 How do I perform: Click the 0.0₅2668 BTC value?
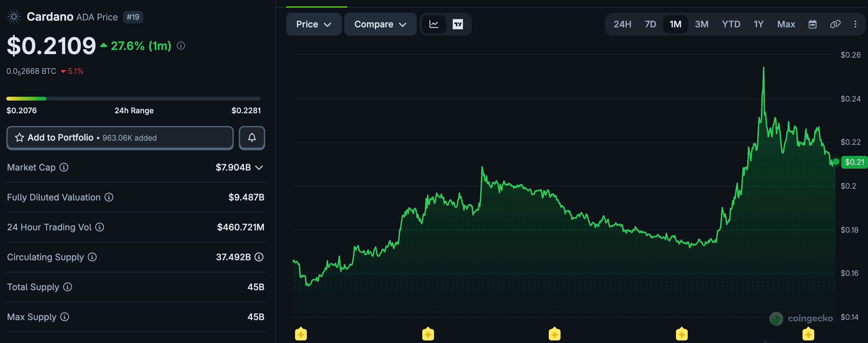[x=31, y=71]
